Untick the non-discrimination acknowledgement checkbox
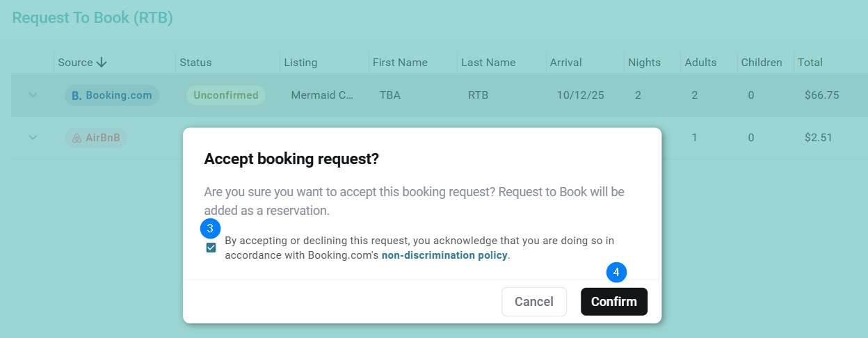The height and width of the screenshot is (338, 868). click(x=211, y=248)
